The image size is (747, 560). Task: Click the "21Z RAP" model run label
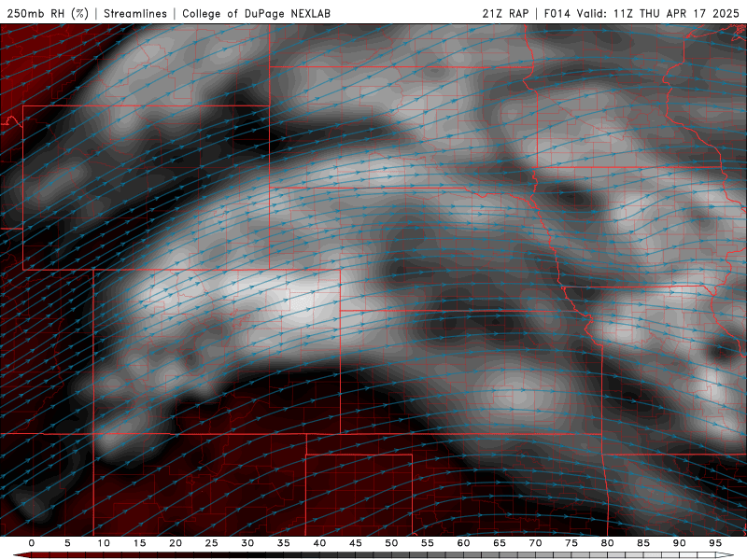pyautogui.click(x=505, y=13)
